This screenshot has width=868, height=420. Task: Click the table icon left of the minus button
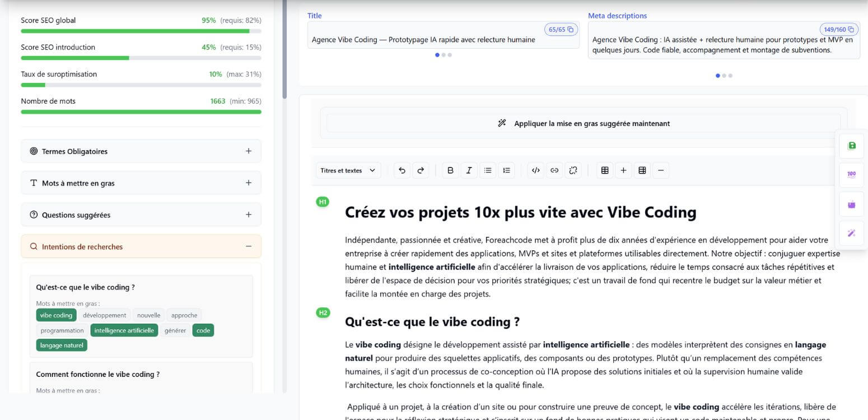coord(642,171)
